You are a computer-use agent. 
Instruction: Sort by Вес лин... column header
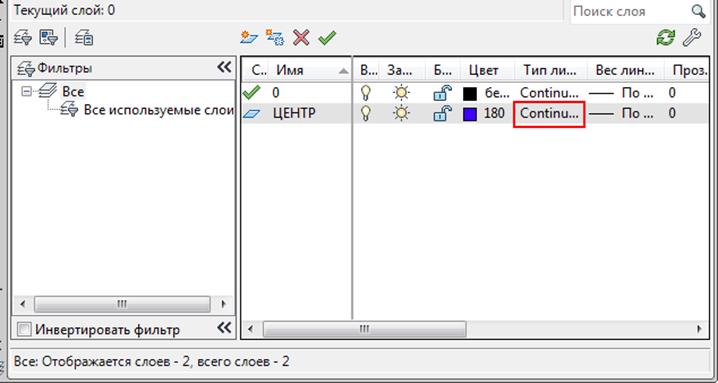coord(626,71)
